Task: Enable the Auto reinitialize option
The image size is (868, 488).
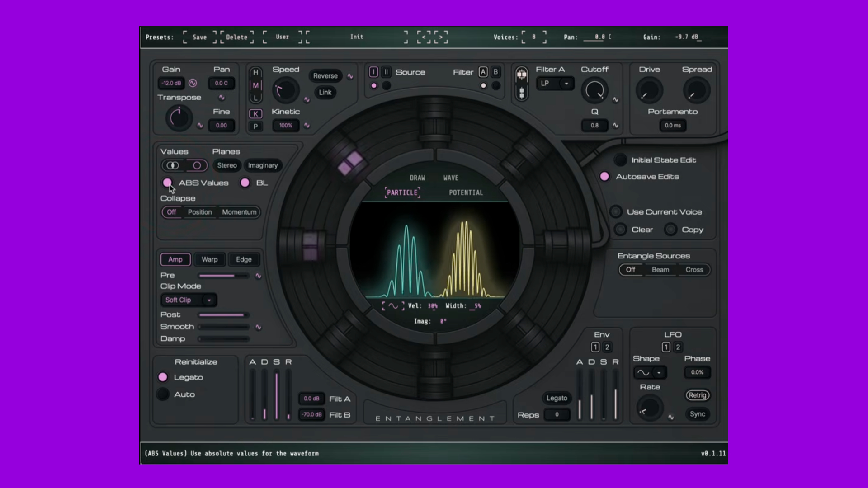Action: click(163, 394)
